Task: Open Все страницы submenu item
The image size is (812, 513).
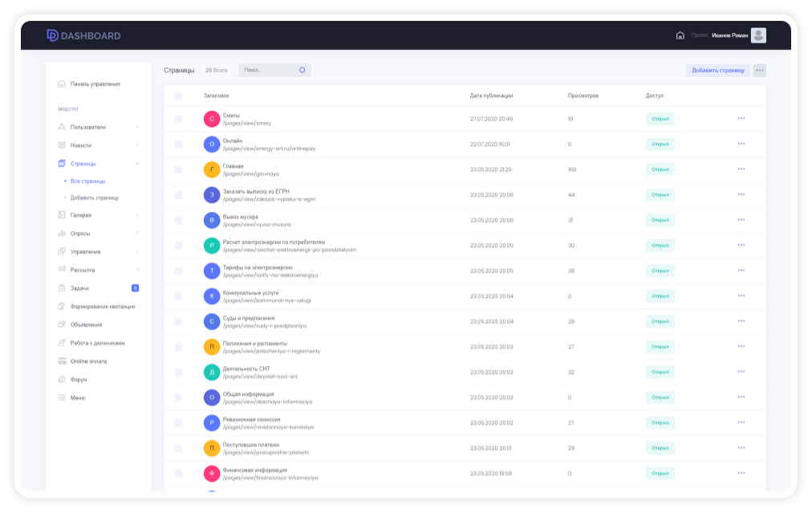Action: (x=87, y=181)
